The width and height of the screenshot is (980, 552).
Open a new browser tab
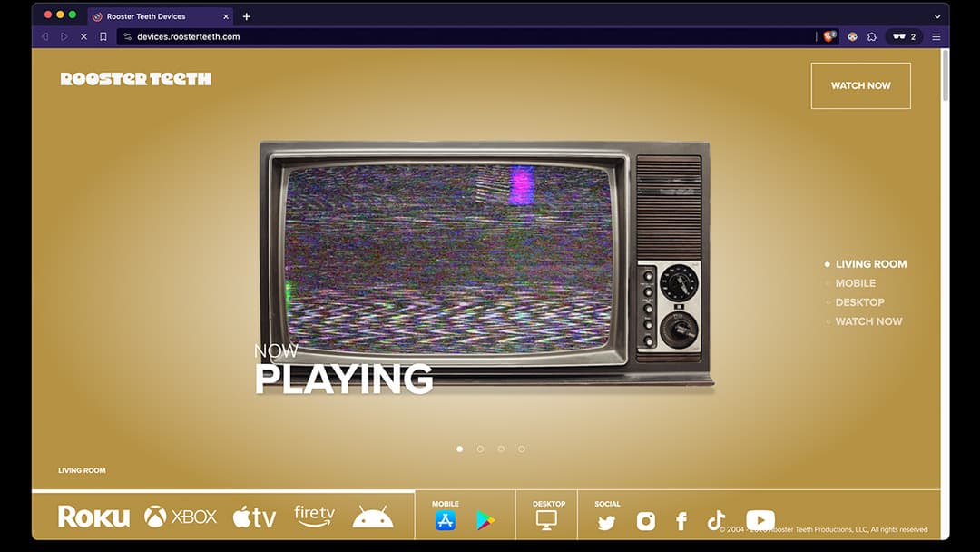click(x=246, y=16)
